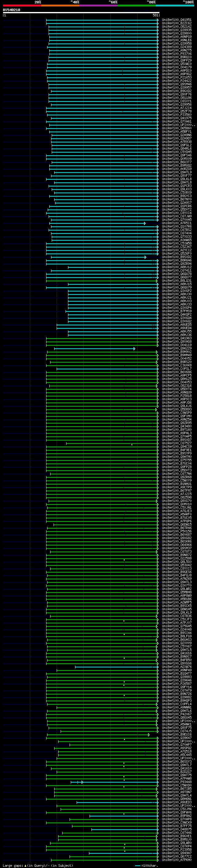The image size is (197, 868).
Task: Click the 'Large gaps' legend text
Action: click(13, 865)
